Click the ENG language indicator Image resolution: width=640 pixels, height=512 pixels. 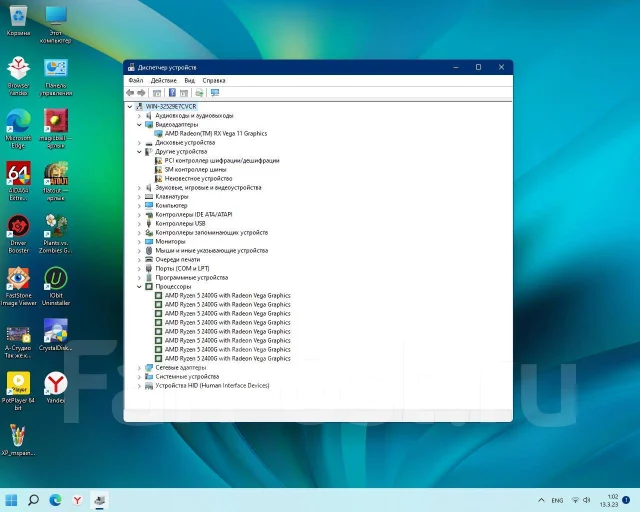click(557, 500)
